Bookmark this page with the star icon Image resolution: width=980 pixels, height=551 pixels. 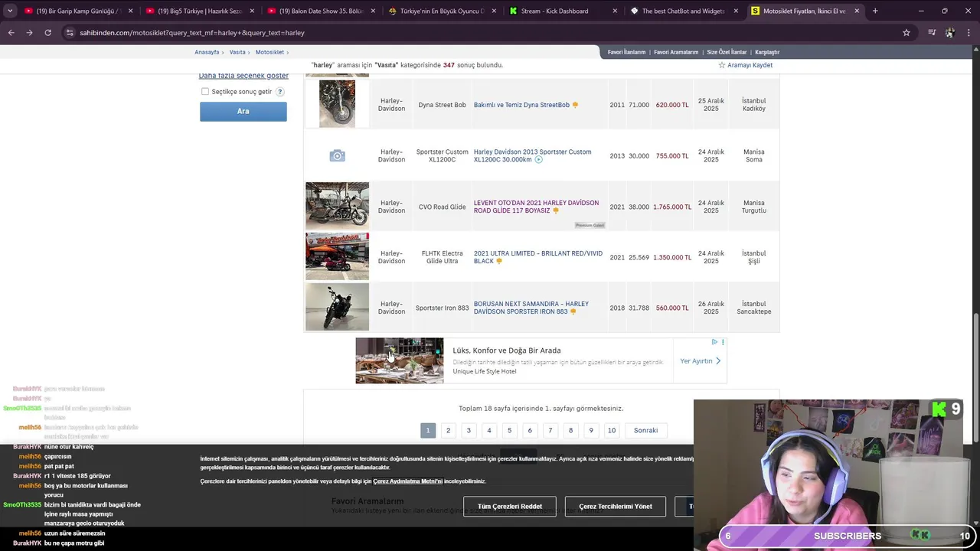[x=906, y=33]
